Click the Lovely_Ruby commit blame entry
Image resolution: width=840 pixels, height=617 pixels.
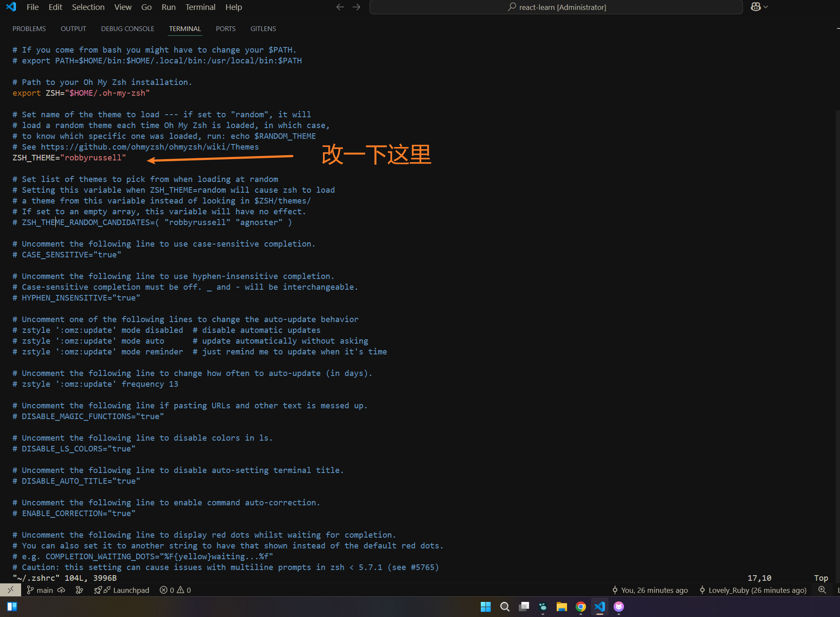click(x=753, y=590)
